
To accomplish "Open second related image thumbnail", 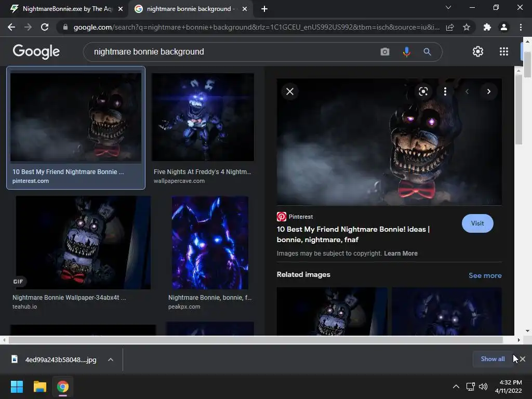I will pos(446,311).
